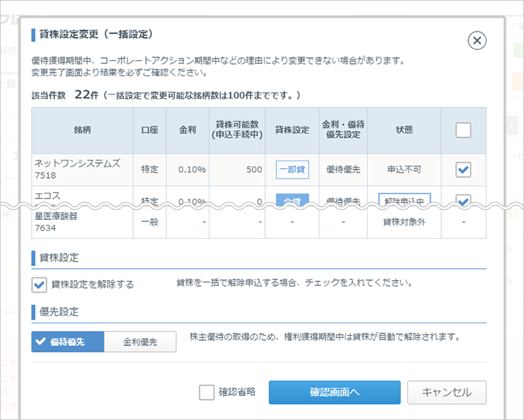
Task: Click the 状態 column header
Action: pos(404,130)
